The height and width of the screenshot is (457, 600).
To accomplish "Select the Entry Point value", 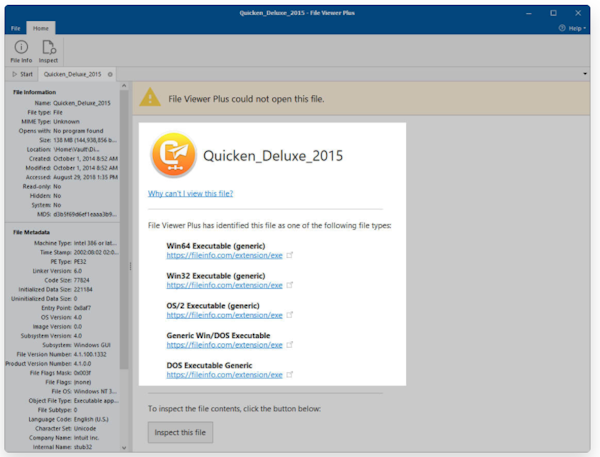I will (82, 308).
